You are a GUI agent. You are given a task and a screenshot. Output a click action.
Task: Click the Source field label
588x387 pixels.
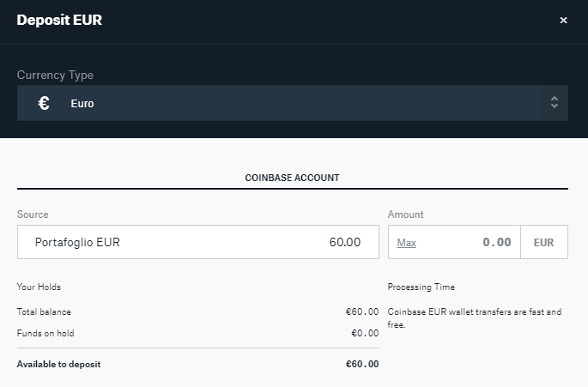(33, 215)
